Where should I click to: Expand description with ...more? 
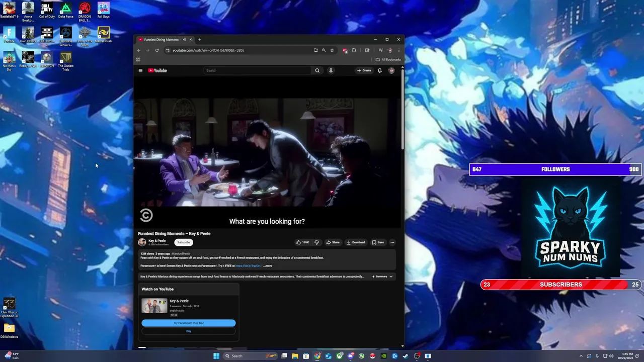(x=268, y=266)
